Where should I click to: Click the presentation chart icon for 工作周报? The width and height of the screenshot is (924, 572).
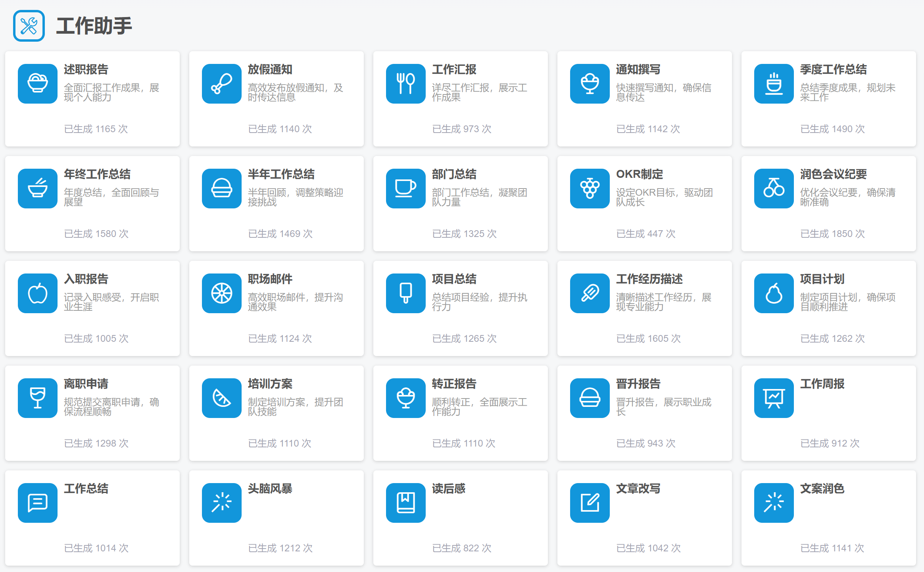tap(774, 398)
